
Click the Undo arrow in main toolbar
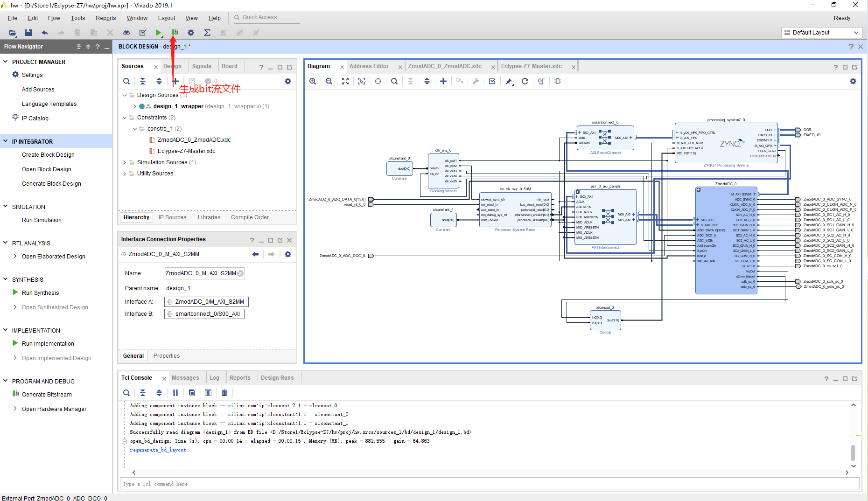pyautogui.click(x=45, y=33)
